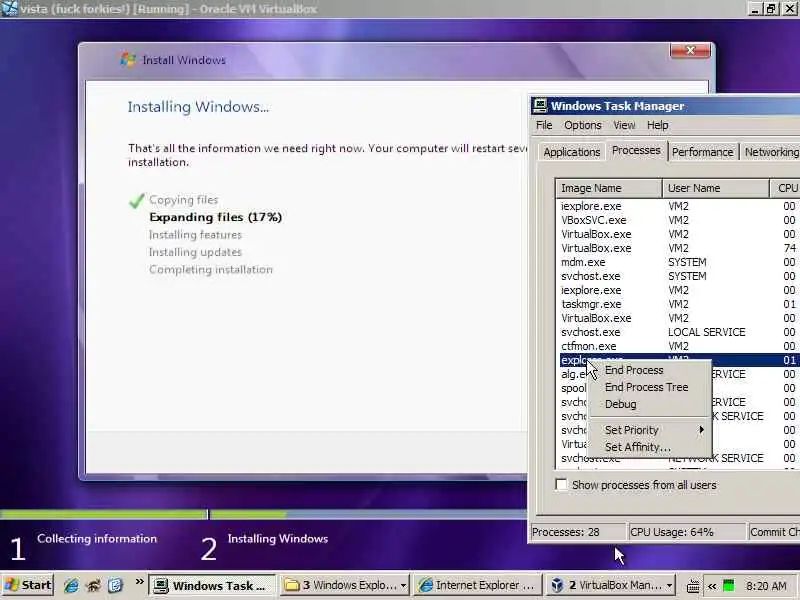This screenshot has width=800, height=600.
Task: Click the Windows flag icon in Install Windows
Action: pyautogui.click(x=128, y=60)
